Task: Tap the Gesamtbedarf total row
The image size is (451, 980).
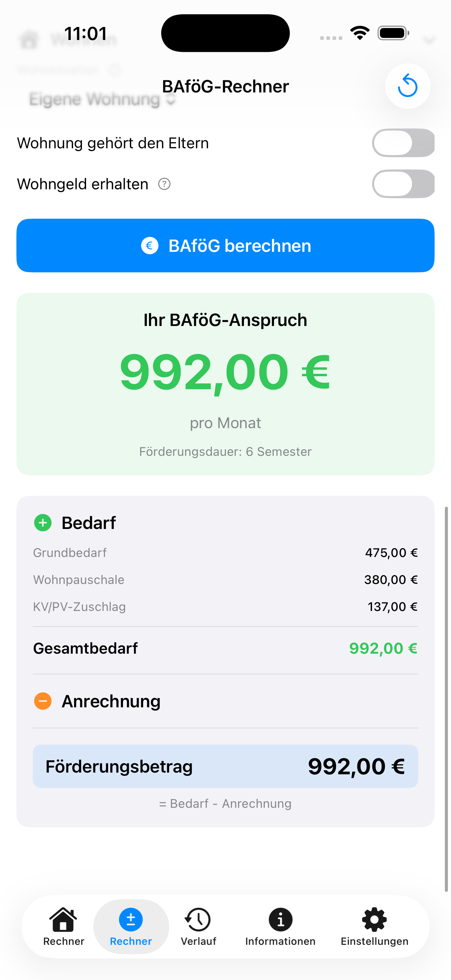Action: [225, 648]
